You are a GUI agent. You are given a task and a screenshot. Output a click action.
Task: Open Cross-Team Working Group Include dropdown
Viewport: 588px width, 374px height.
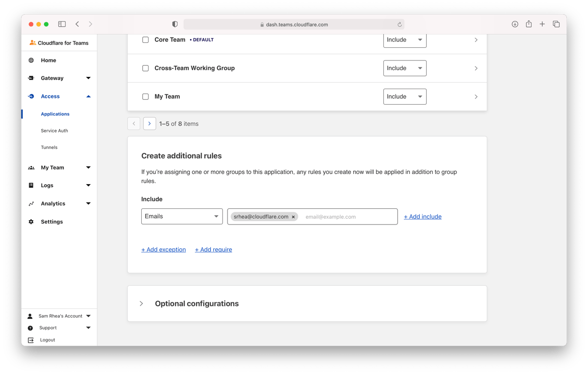(405, 68)
